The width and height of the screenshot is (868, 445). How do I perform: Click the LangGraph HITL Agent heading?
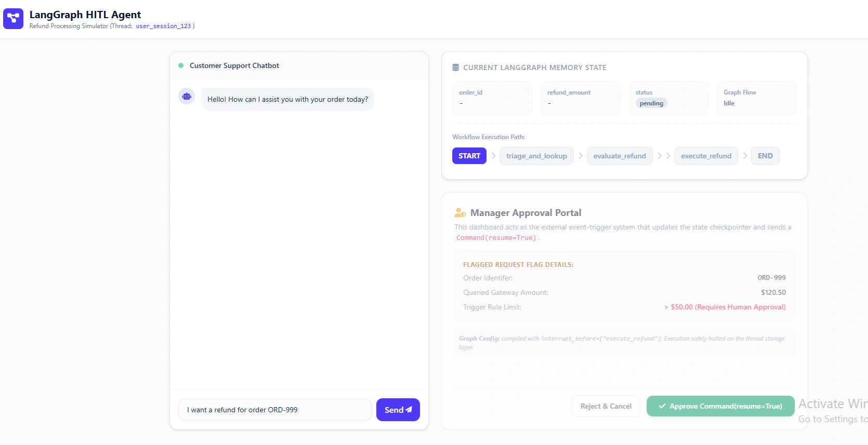[x=85, y=15]
